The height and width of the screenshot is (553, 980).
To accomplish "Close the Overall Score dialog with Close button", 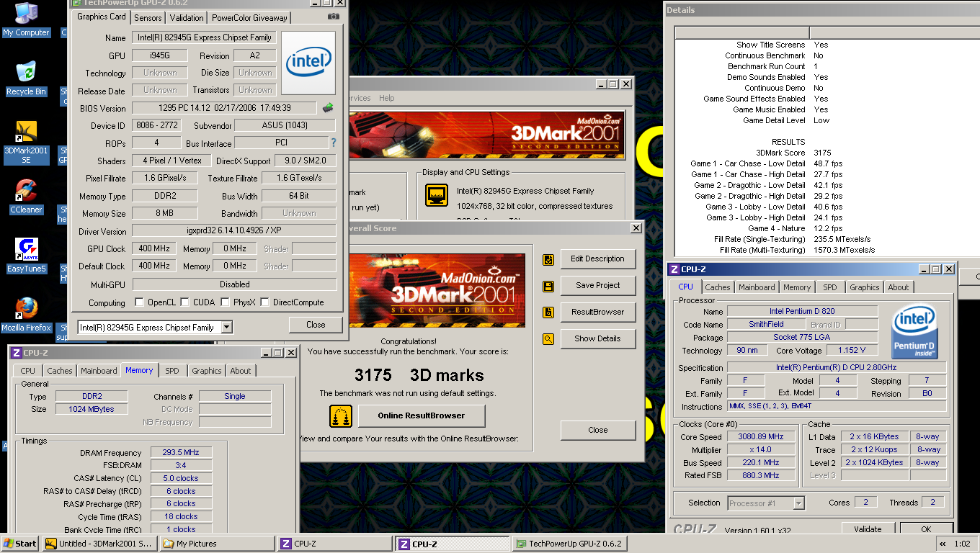I will tap(597, 431).
